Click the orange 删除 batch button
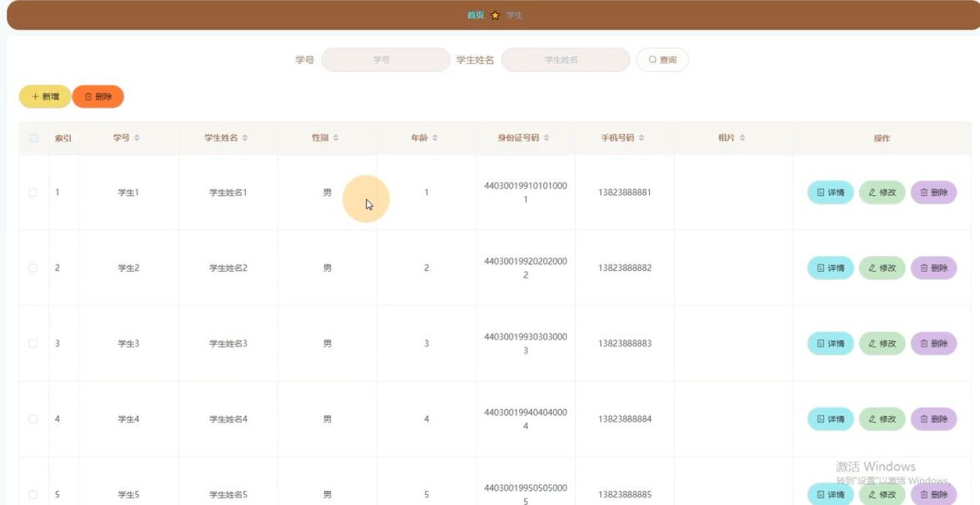This screenshot has height=505, width=980. pyautogui.click(x=98, y=97)
